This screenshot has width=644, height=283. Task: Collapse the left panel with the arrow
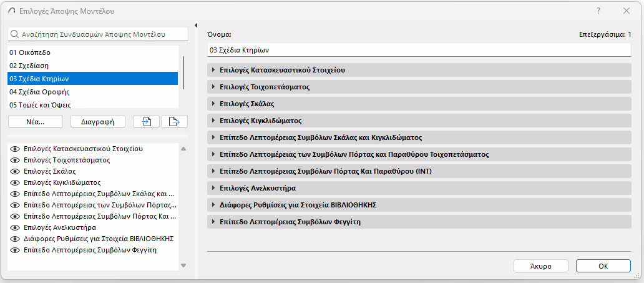click(196, 25)
